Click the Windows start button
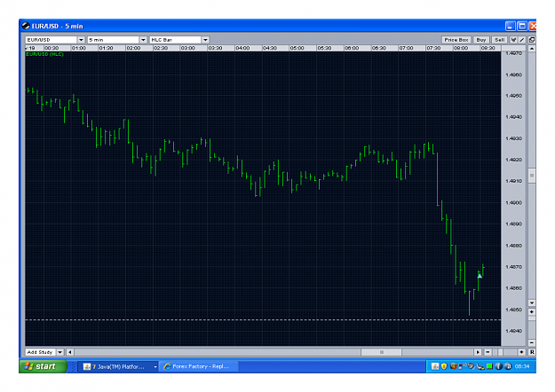555x392 pixels. click(43, 366)
